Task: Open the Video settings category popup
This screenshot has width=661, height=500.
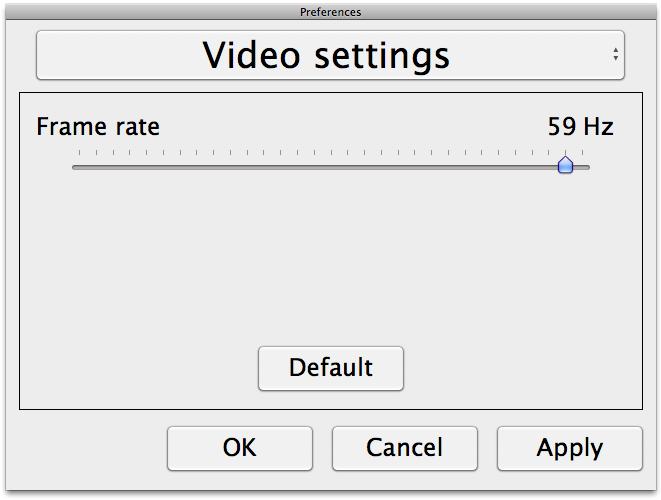Action: 330,55
